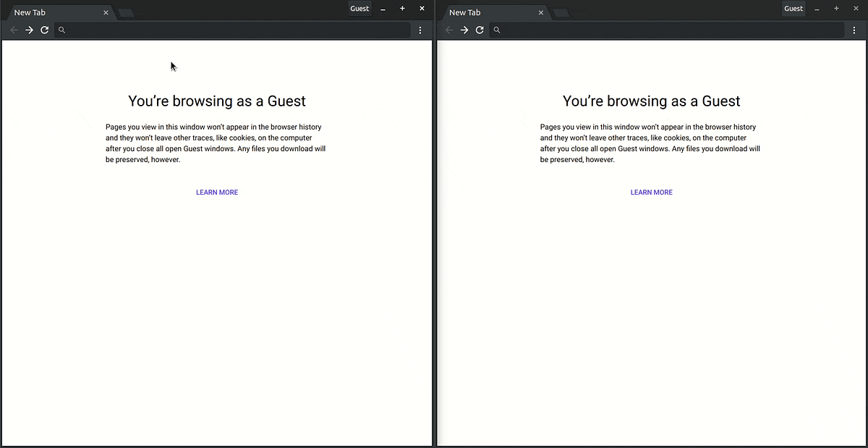Click the search icon in the left address bar
The width and height of the screenshot is (868, 448).
coord(61,30)
